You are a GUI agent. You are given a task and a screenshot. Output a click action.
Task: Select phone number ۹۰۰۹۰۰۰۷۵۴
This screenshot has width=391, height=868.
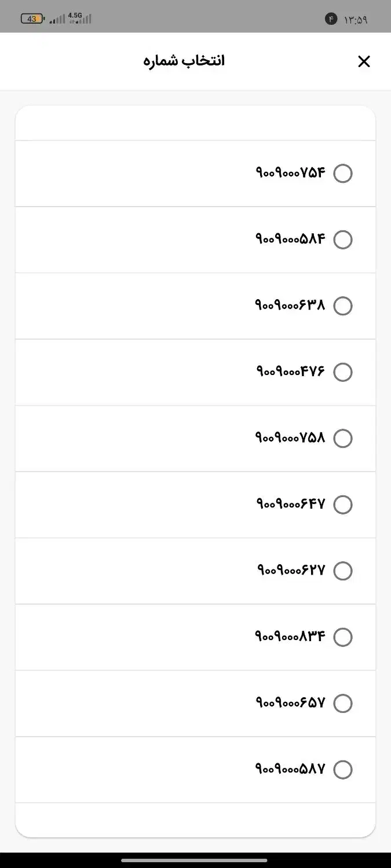click(343, 173)
